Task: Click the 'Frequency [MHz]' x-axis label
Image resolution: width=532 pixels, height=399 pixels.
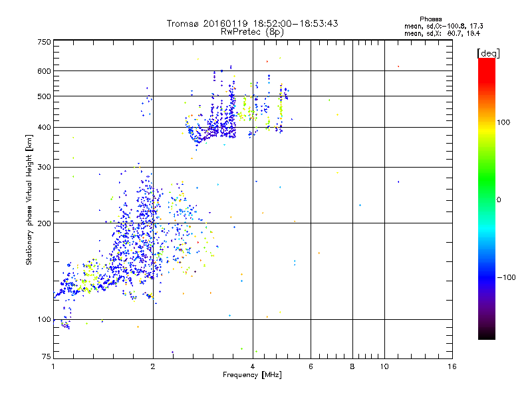Action: coord(252,374)
